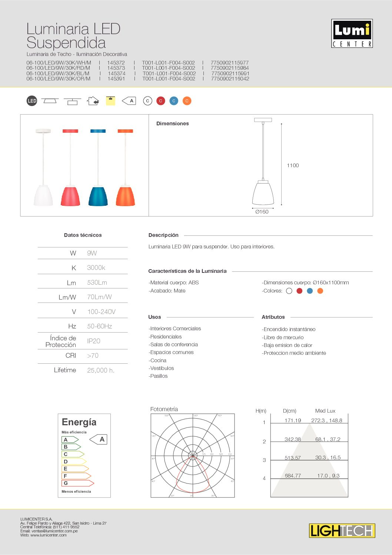Click the lux reading 272.3 , 148.8
392x555 pixels.
pos(327,420)
